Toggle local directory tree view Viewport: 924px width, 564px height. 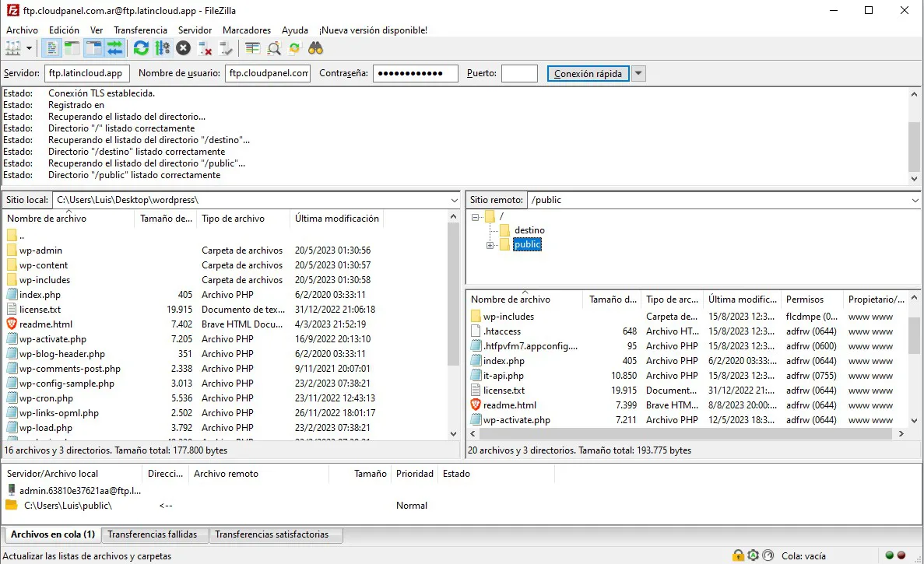pos(72,48)
